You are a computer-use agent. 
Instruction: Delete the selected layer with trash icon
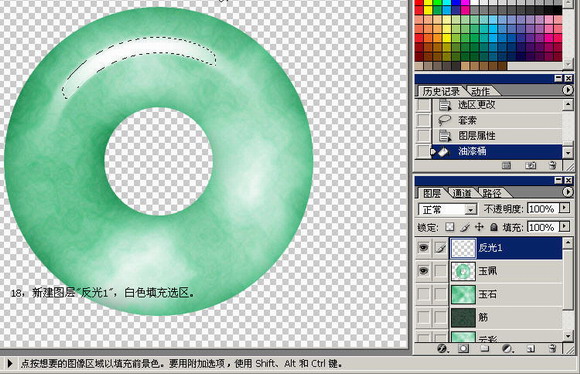coord(552,348)
